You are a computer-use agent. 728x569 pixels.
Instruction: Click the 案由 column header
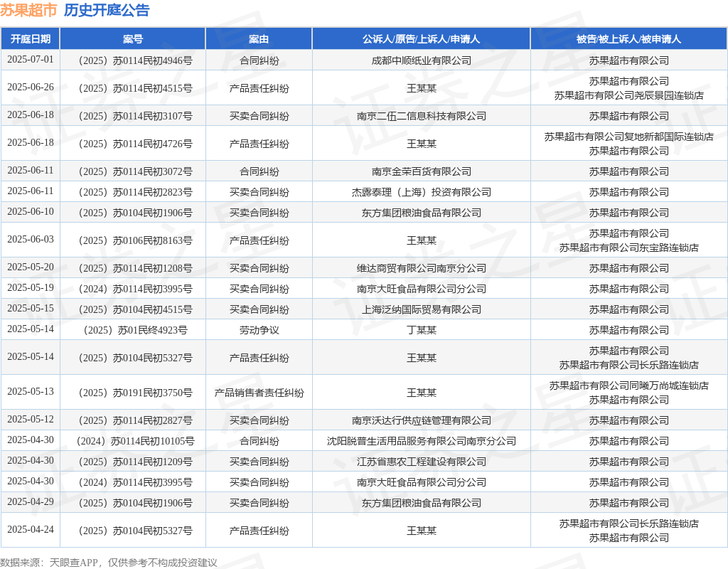(259, 39)
